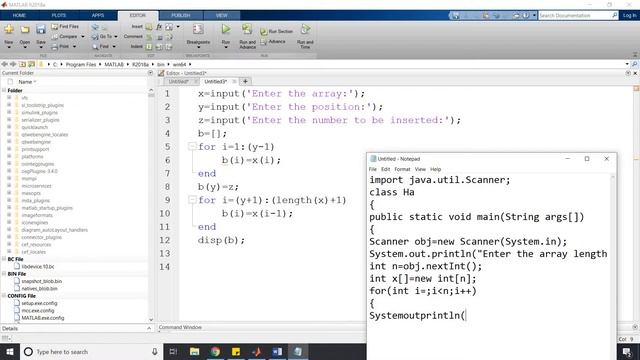Viewport: 640px width, 360px height.
Task: Click the Task View taskbar icon
Action: [x=173, y=351]
